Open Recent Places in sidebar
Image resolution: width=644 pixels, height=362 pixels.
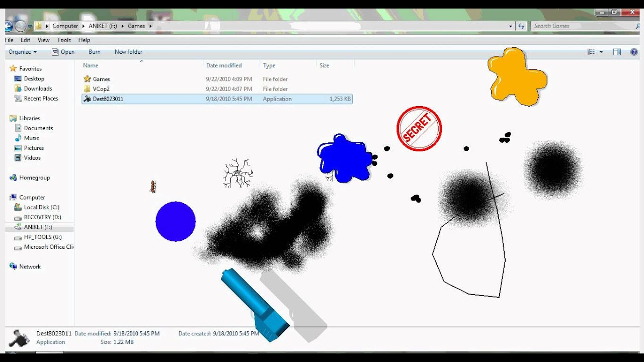[41, 99]
